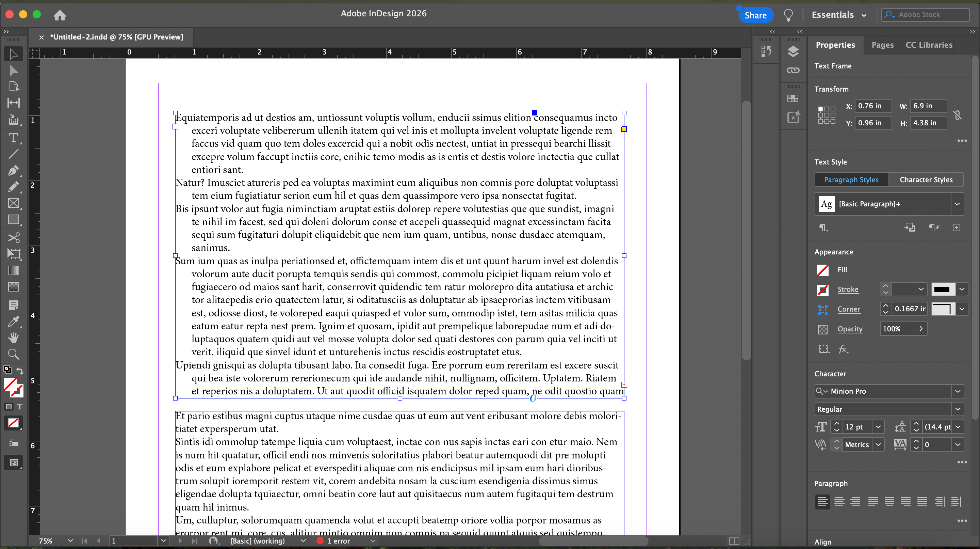
Task: Select Character Styles toggle button
Action: [x=926, y=180]
